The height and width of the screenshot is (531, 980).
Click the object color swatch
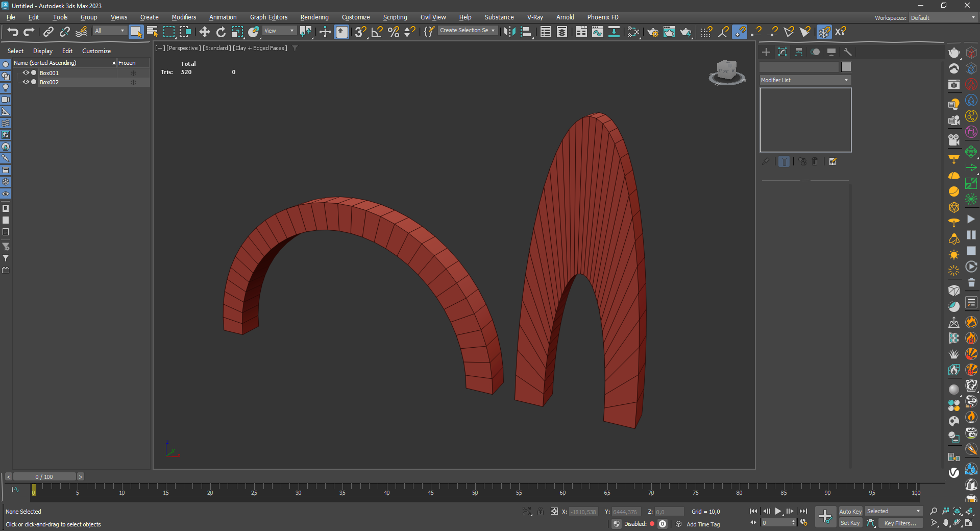(x=846, y=67)
